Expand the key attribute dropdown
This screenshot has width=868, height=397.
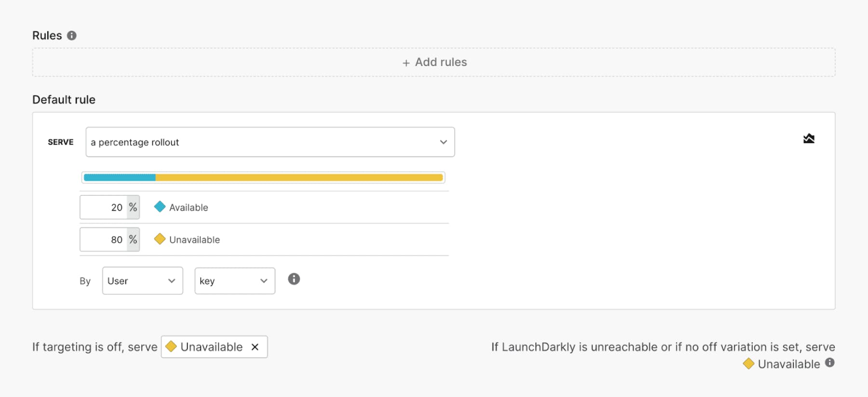pyautogui.click(x=234, y=281)
